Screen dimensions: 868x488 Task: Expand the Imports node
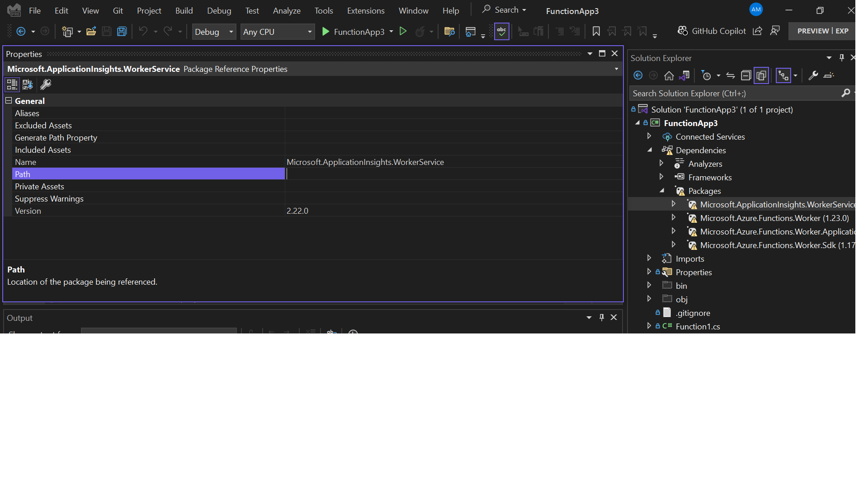point(649,258)
